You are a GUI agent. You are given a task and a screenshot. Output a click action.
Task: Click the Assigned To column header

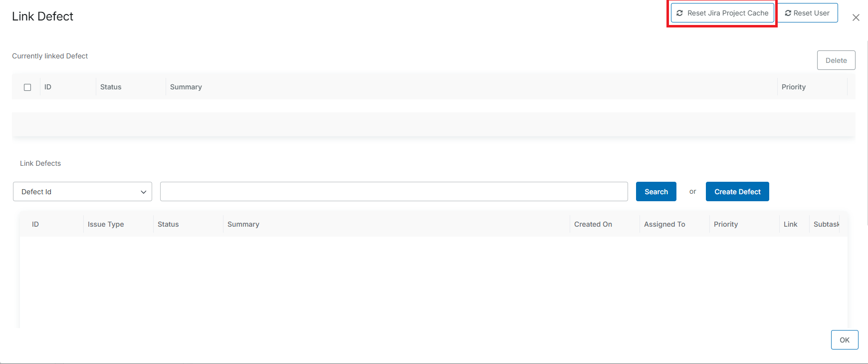point(664,224)
